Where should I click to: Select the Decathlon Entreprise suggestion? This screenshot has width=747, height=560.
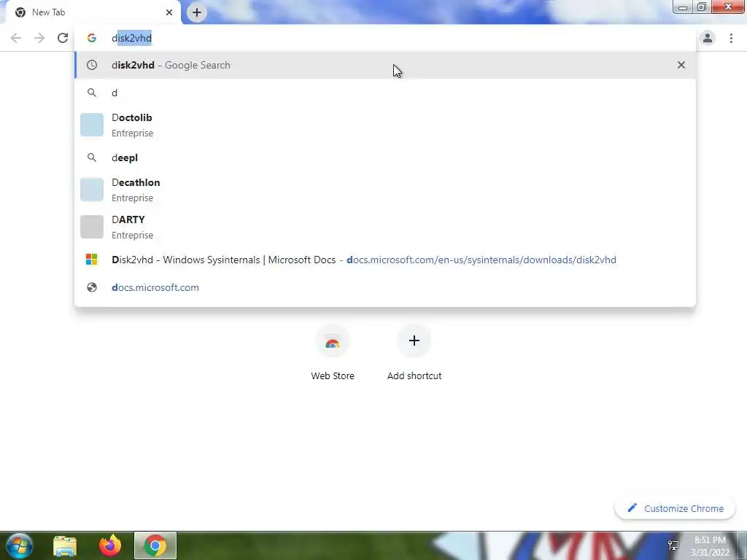(385, 190)
